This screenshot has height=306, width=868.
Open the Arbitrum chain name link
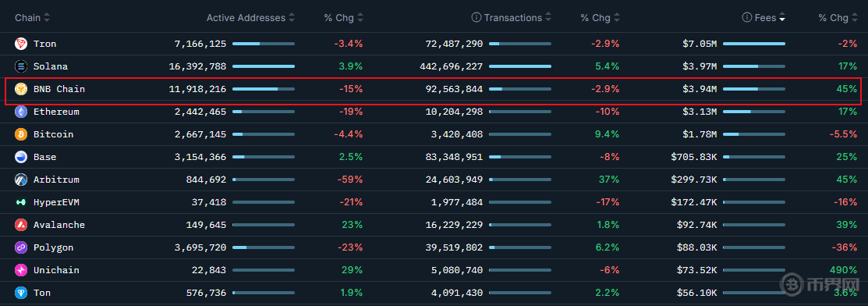(56, 180)
